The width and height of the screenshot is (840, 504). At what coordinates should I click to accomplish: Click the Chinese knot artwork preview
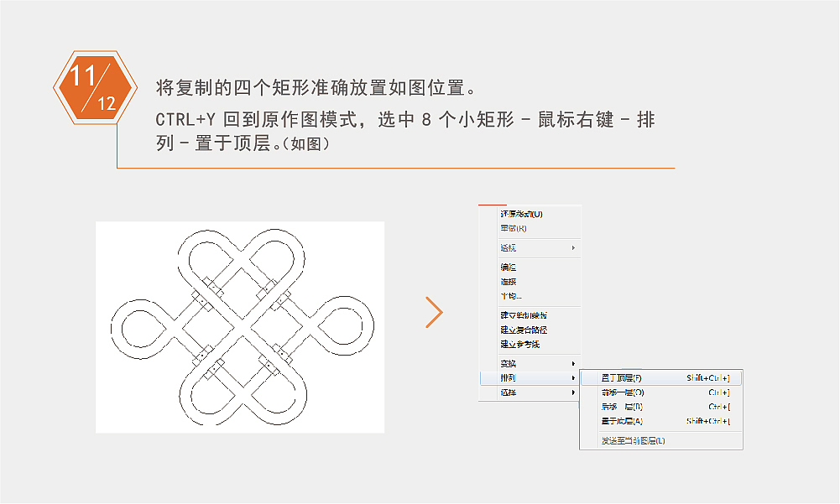(241, 325)
